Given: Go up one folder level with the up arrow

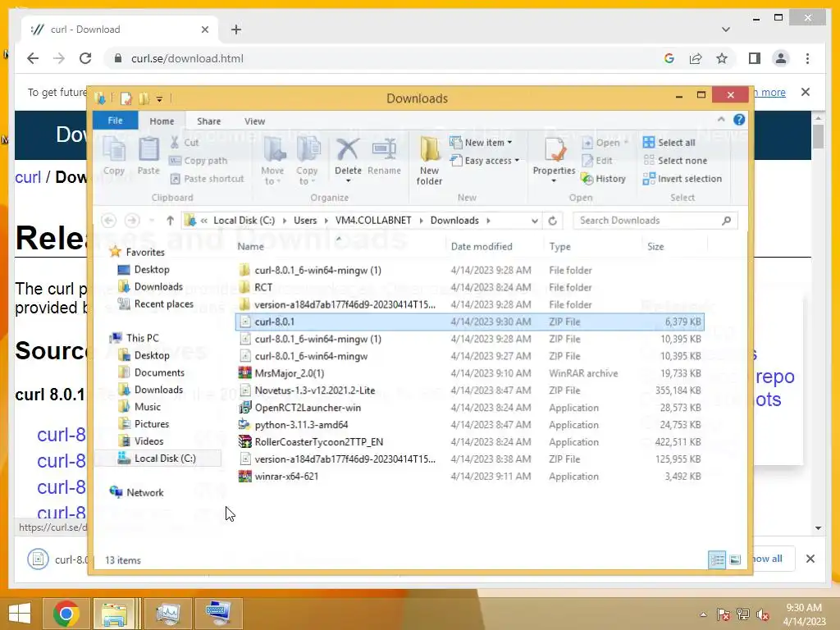Looking at the screenshot, I should [170, 221].
